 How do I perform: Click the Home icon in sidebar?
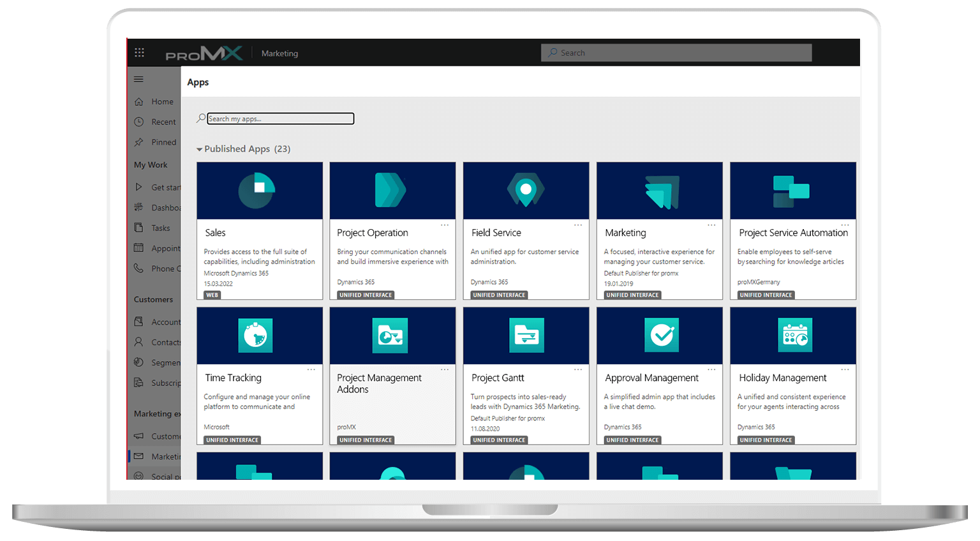(138, 101)
